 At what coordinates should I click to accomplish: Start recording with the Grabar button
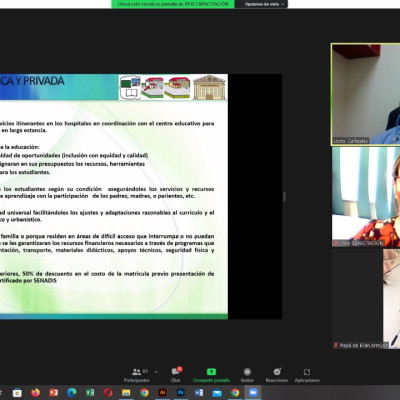tap(247, 375)
